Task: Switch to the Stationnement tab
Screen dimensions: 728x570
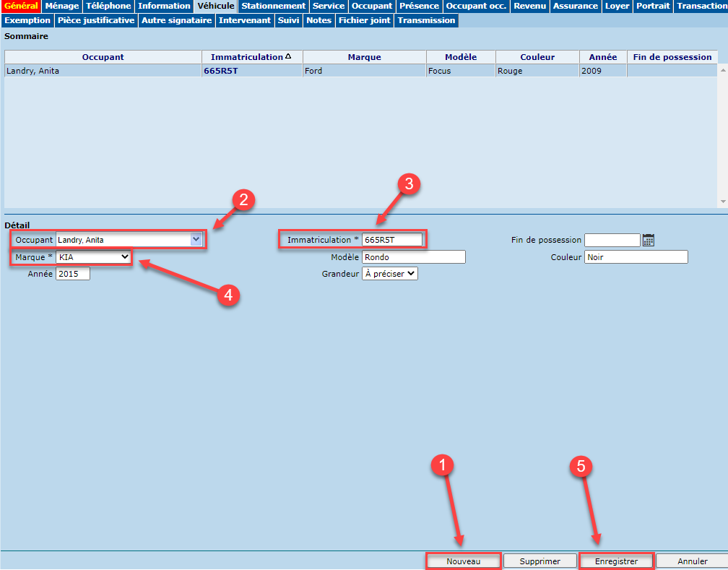Action: click(273, 6)
